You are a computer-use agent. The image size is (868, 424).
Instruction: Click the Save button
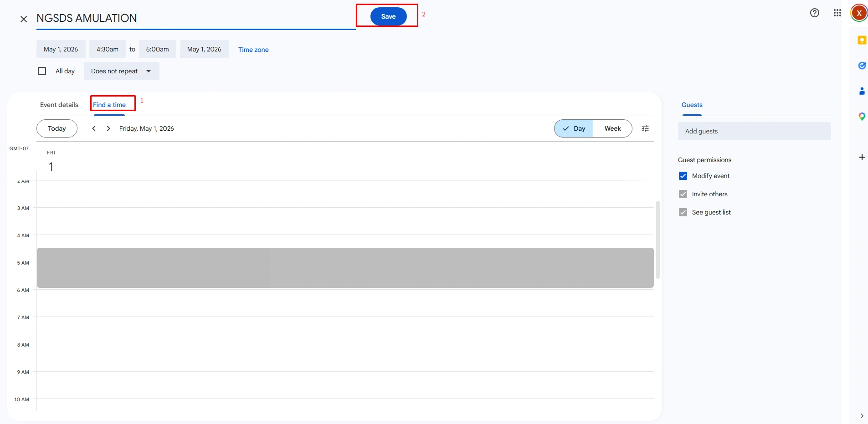tap(389, 16)
